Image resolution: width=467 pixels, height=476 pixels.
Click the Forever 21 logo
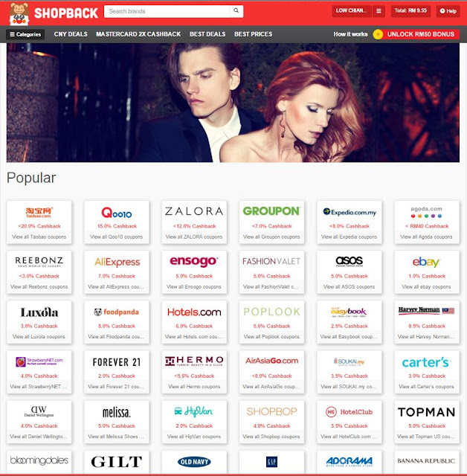pyautogui.click(x=117, y=362)
